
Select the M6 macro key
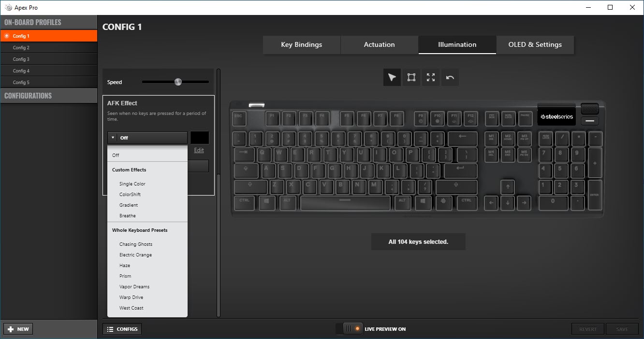pyautogui.click(x=524, y=155)
